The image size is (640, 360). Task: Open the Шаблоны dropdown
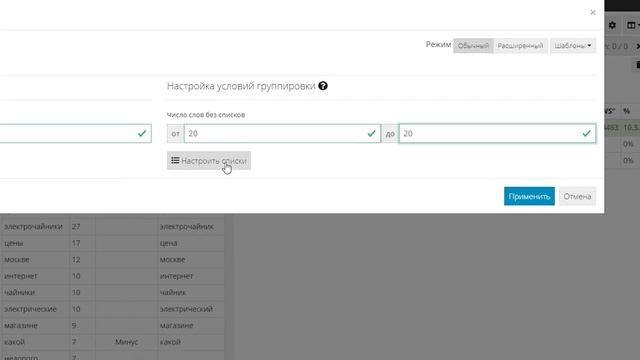coord(573,46)
